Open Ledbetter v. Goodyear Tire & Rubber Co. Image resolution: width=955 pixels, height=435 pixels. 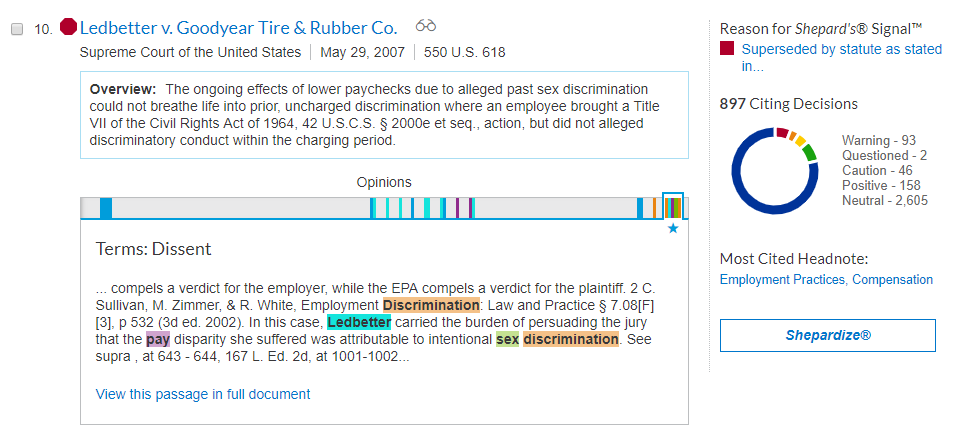(239, 27)
